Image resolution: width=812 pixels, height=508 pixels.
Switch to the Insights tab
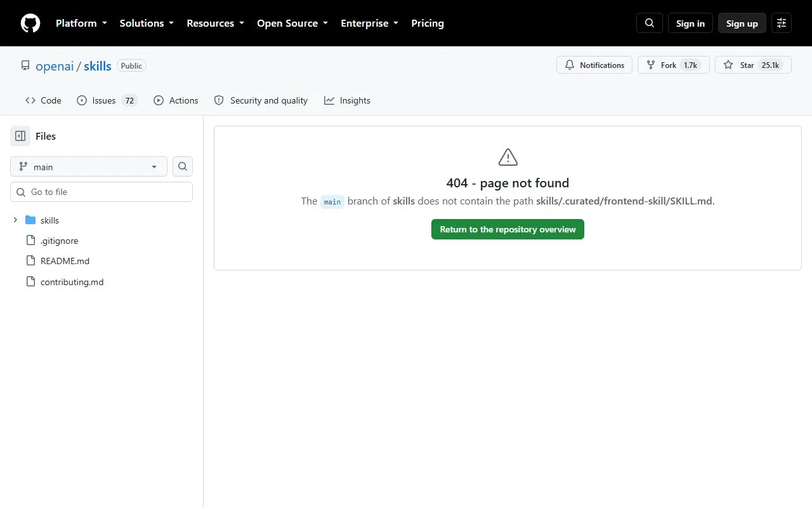(347, 100)
